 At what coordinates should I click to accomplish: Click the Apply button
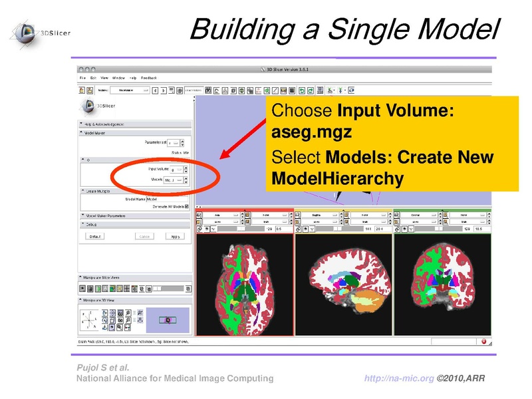point(175,237)
